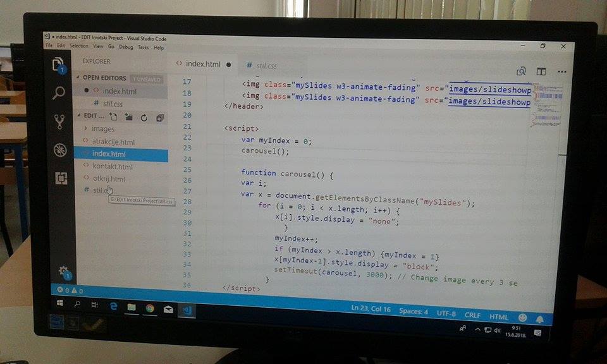Open otkrij.html in the file tree

click(x=109, y=179)
